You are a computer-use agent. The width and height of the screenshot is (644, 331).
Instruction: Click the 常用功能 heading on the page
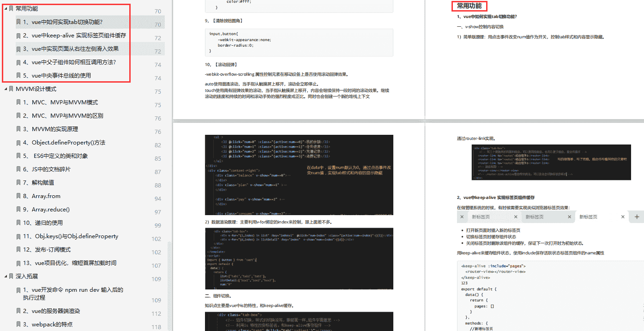point(469,6)
